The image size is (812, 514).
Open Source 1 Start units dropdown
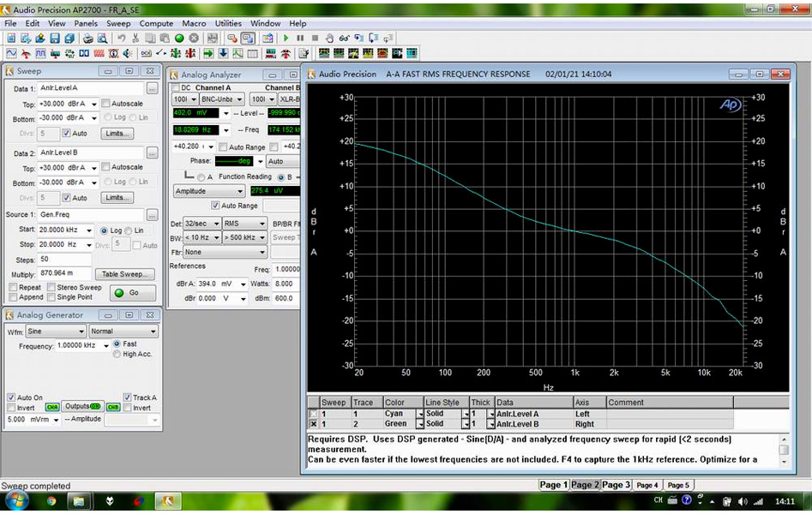[x=89, y=230]
